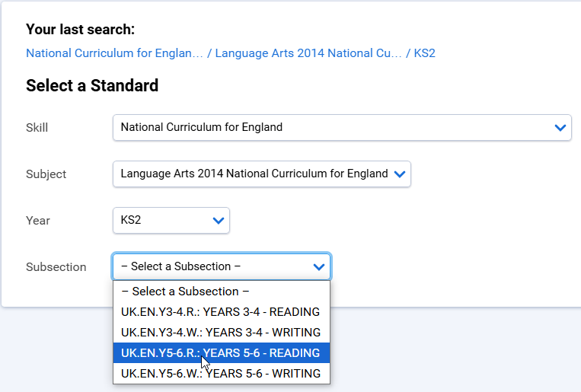Collapse the Subsection dropdown field
Screen dimensions: 581x392
[222, 266]
